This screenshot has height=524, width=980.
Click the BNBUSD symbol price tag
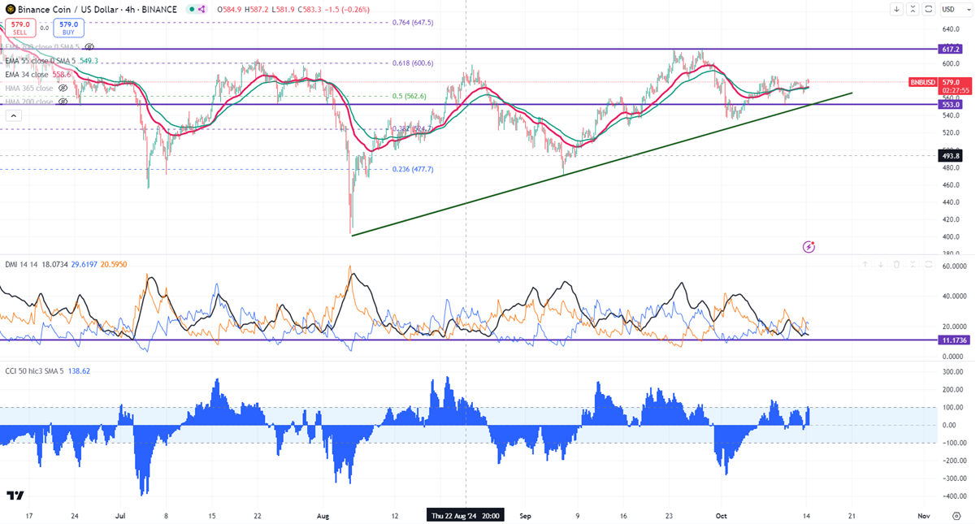click(x=923, y=82)
